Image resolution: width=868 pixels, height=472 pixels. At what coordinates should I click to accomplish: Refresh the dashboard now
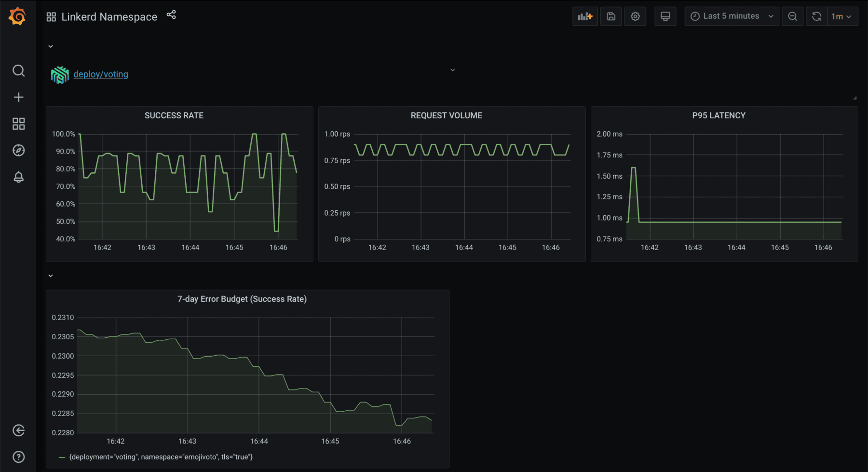[x=816, y=16]
